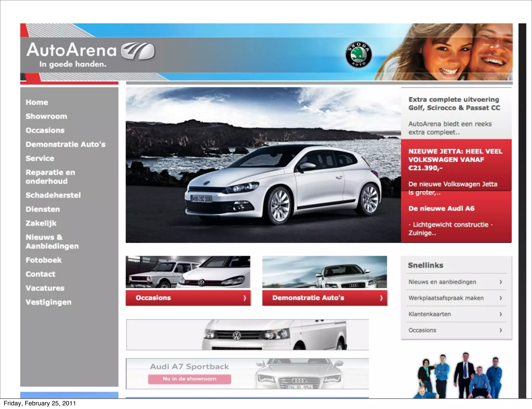The height and width of the screenshot is (409, 532).
Task: Expand Nieuws en aanbiedingen snellink chevron
Action: point(501,282)
